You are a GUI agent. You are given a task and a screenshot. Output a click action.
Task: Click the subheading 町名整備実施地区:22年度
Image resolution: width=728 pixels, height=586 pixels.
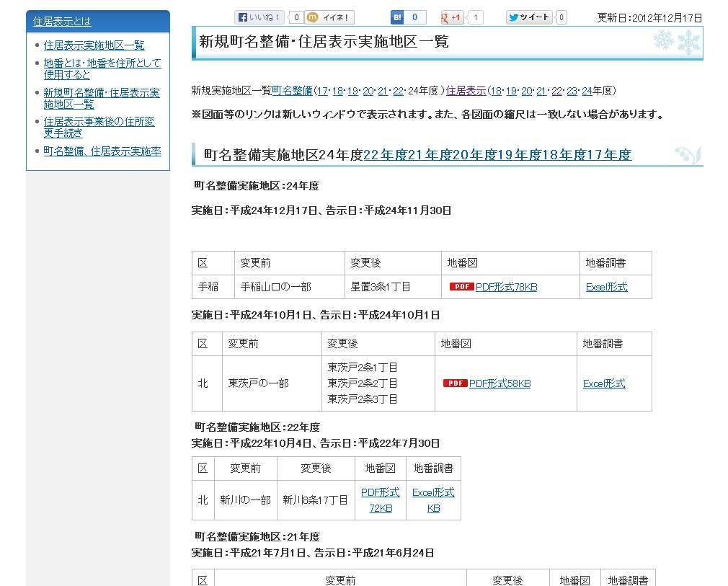pos(257,427)
